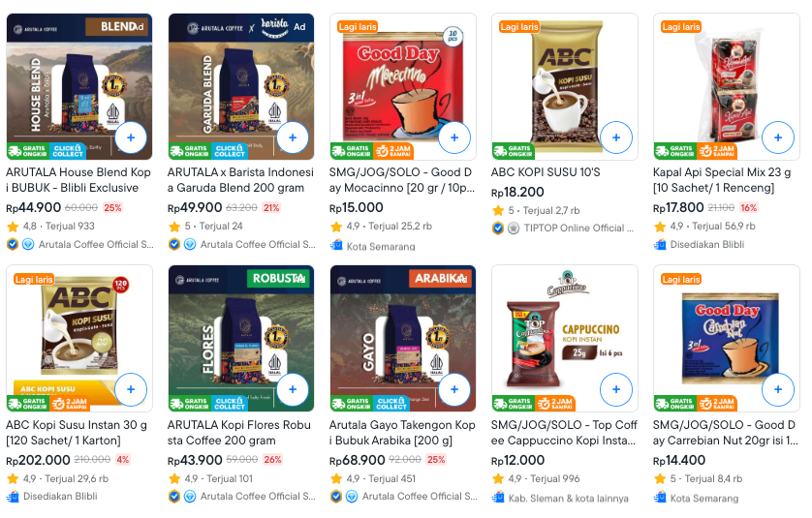Add ABC Kopi Susu 10'S to cart
The width and height of the screenshot is (812, 518).
pyautogui.click(x=616, y=137)
